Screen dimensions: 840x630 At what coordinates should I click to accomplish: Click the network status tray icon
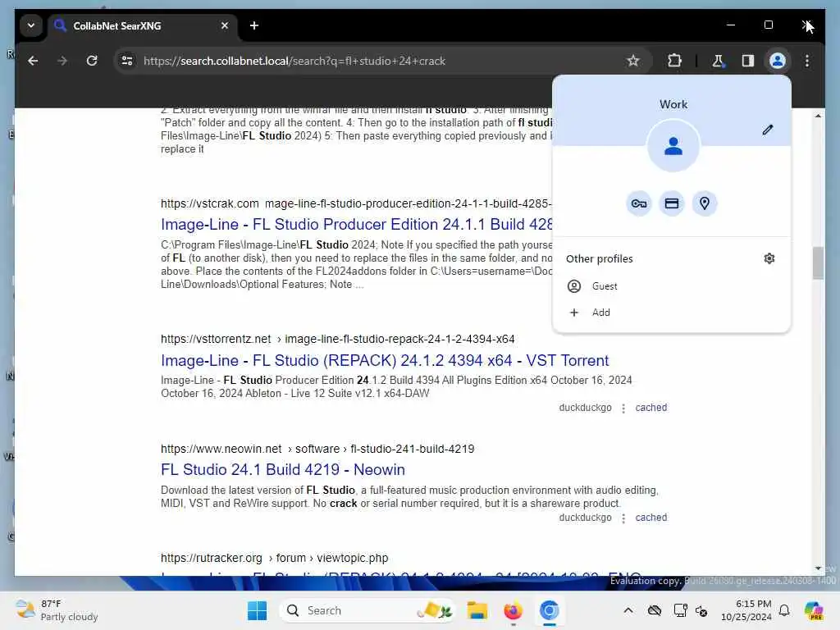680,610
